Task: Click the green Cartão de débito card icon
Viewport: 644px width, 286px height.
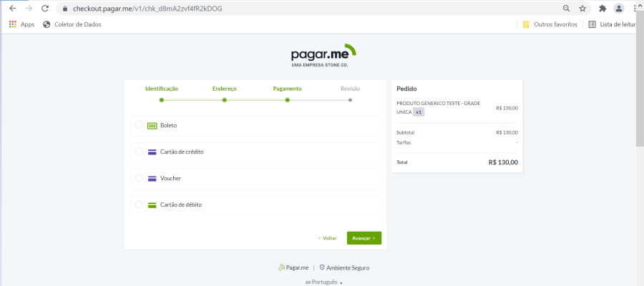Action: click(152, 204)
